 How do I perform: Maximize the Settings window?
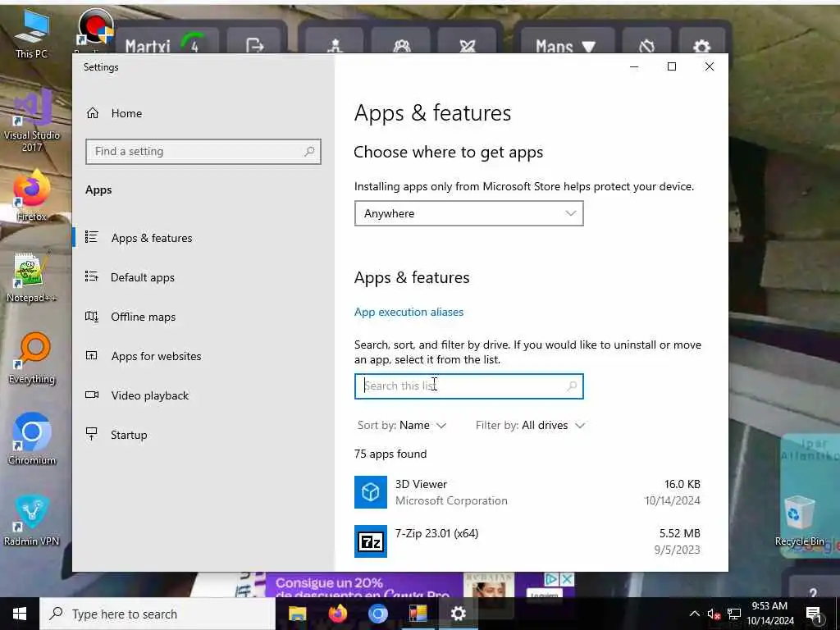[x=672, y=66]
